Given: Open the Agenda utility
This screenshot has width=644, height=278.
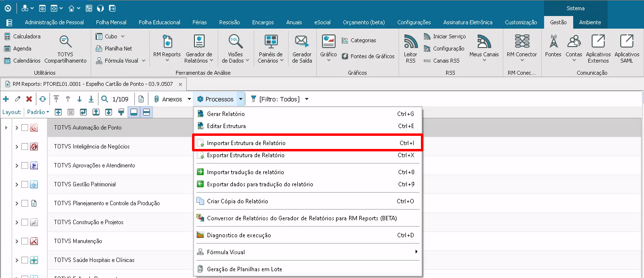Looking at the screenshot, I should [18, 49].
